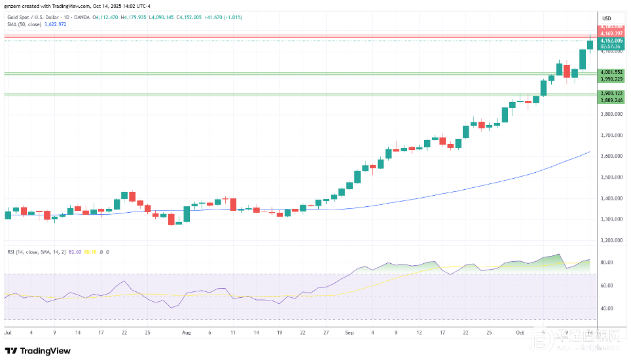Viewport: 631px width, 364px height.
Task: Click the green 4,001.552 support level label
Action: (612, 72)
